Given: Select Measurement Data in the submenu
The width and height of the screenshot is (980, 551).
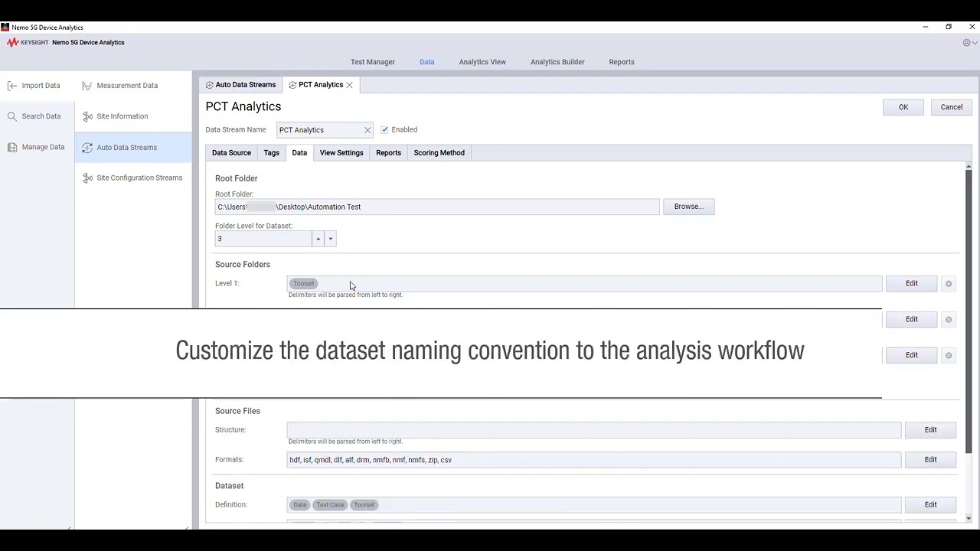Looking at the screenshot, I should point(119,86).
